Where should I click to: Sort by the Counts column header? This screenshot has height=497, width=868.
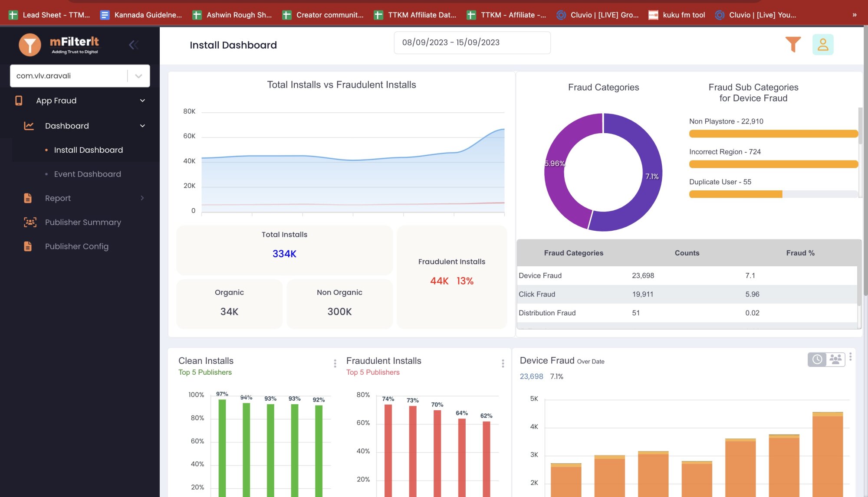click(687, 253)
